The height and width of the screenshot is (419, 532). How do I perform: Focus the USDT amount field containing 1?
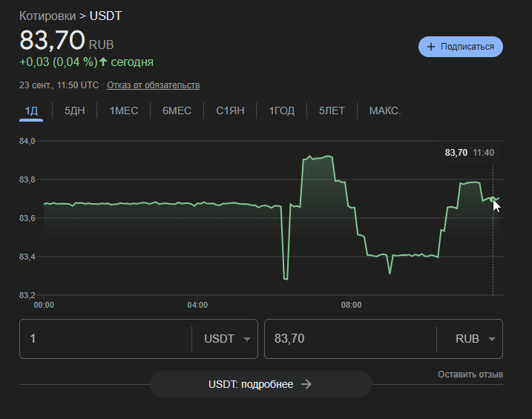pos(104,339)
